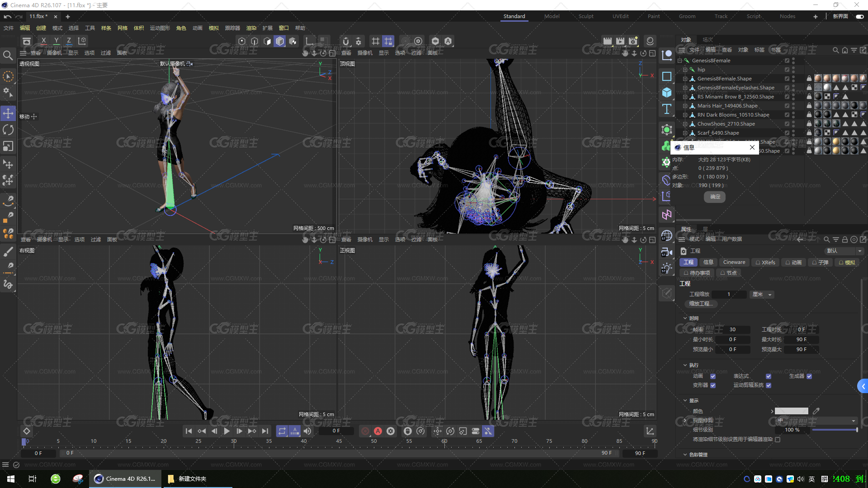The height and width of the screenshot is (488, 868).
Task: Expand the Maris Hair_149406.Shape node
Action: click(685, 106)
